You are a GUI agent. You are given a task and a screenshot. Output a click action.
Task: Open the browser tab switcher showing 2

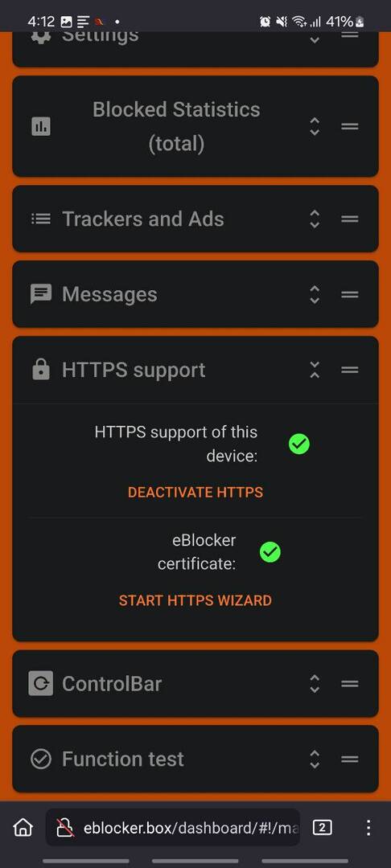point(323,828)
